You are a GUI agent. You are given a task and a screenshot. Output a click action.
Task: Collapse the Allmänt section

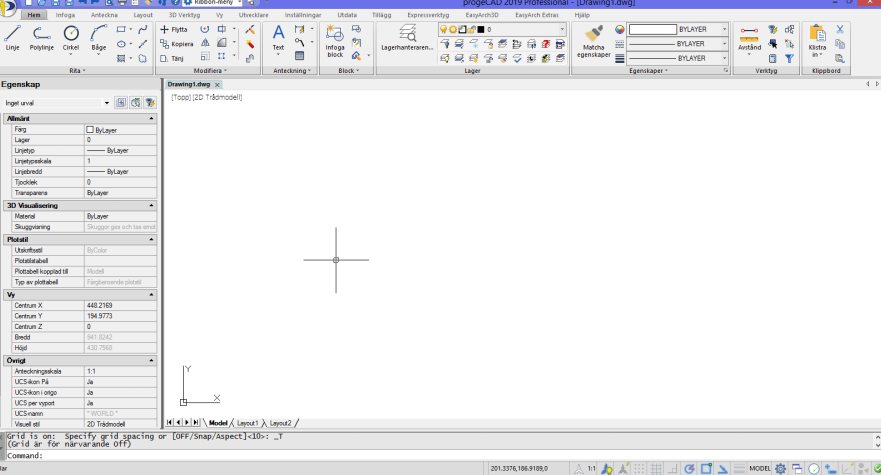151,119
